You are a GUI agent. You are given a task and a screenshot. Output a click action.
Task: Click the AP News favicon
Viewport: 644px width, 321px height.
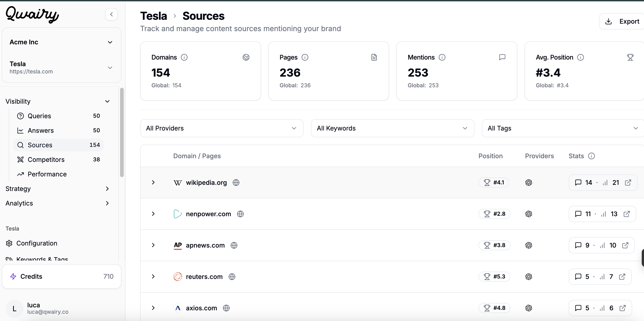coord(178,246)
